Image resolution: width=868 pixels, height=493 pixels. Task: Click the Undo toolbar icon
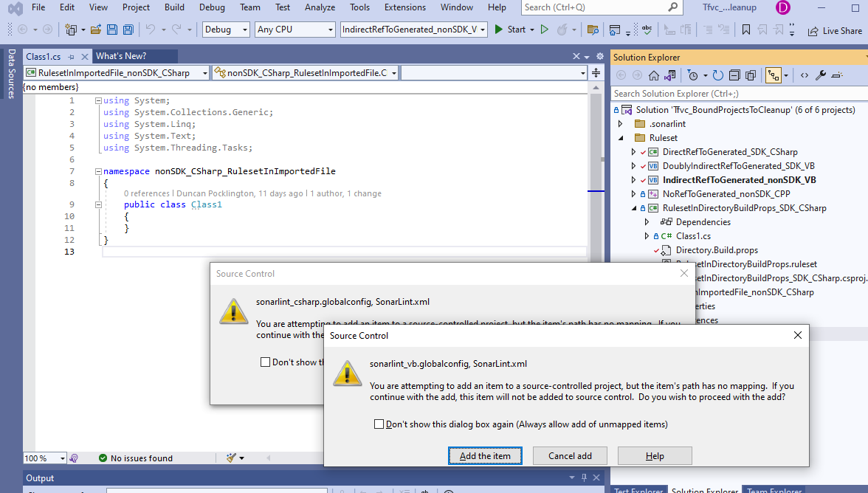point(151,30)
